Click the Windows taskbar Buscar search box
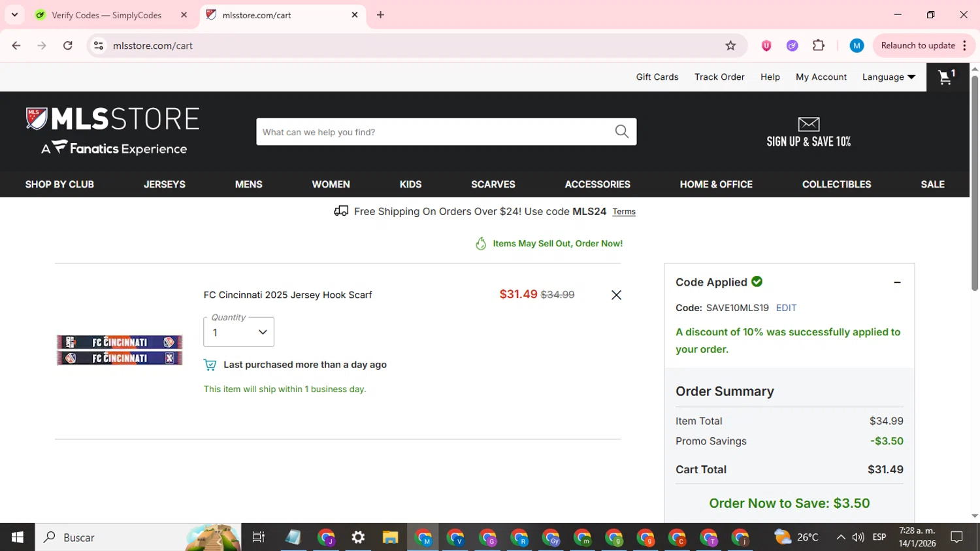The image size is (980, 551). 138,537
